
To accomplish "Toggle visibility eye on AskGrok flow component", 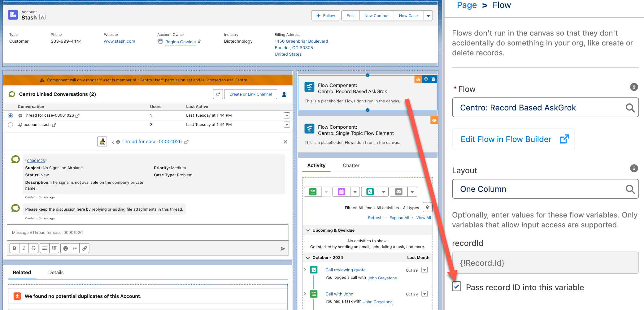I will click(x=418, y=80).
